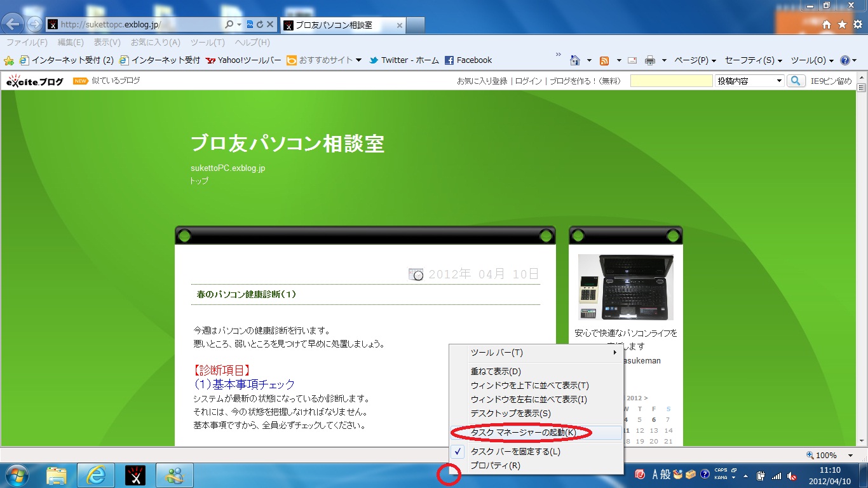The height and width of the screenshot is (488, 868).
Task: Open Windows Live Messenger taskbar icon
Action: click(x=174, y=475)
